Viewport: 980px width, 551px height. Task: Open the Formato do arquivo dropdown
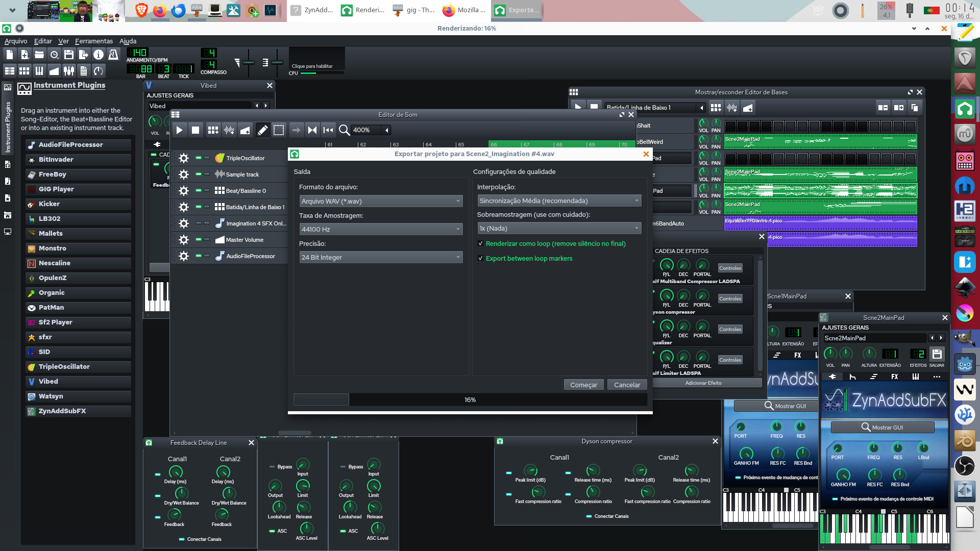coord(381,201)
